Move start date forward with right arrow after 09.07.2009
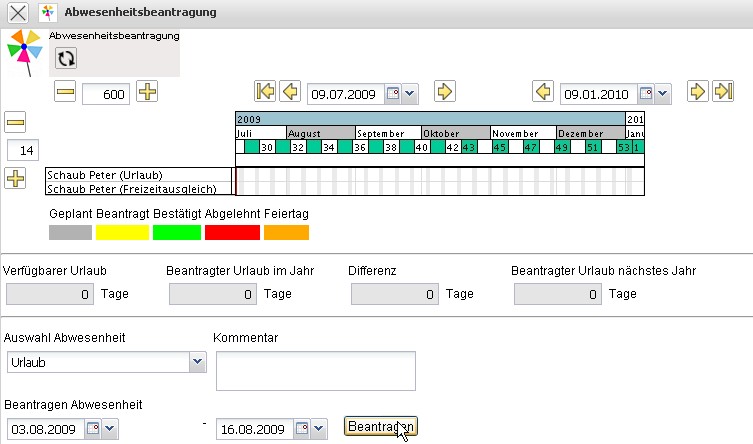 click(445, 91)
